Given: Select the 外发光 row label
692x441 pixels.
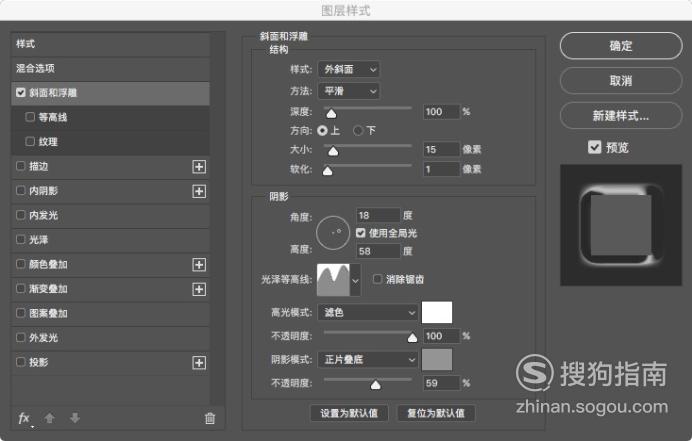Looking at the screenshot, I should (43, 338).
